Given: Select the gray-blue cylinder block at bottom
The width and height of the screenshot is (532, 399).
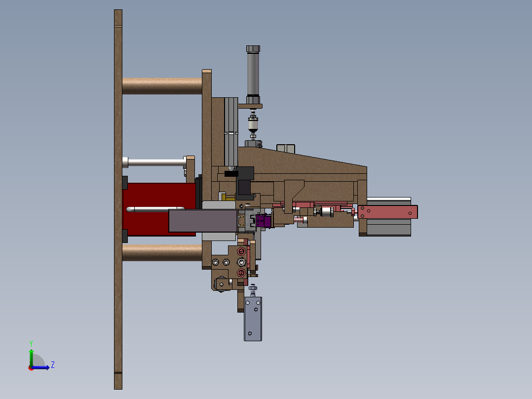Looking at the screenshot, I should click(253, 319).
